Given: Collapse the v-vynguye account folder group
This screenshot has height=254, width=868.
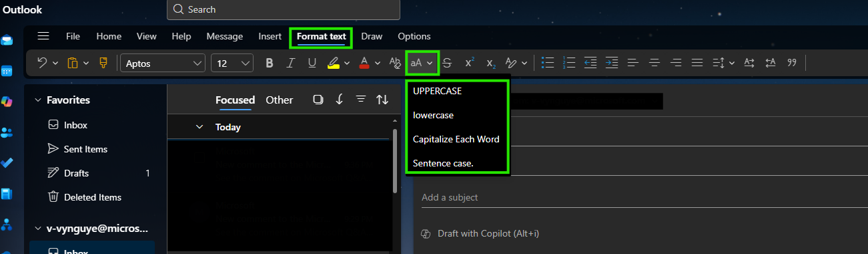Looking at the screenshot, I should click(x=38, y=229).
